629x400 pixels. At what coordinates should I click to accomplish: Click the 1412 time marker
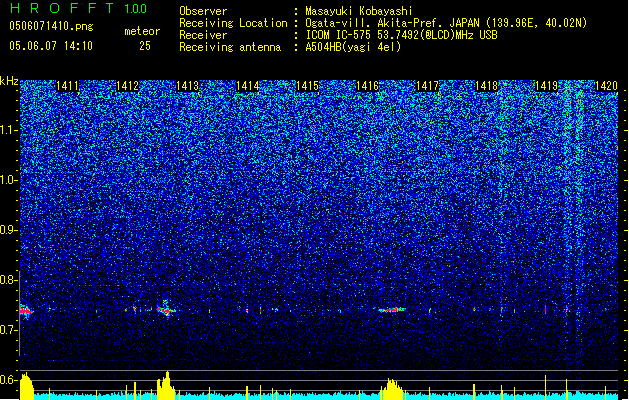click(x=128, y=86)
